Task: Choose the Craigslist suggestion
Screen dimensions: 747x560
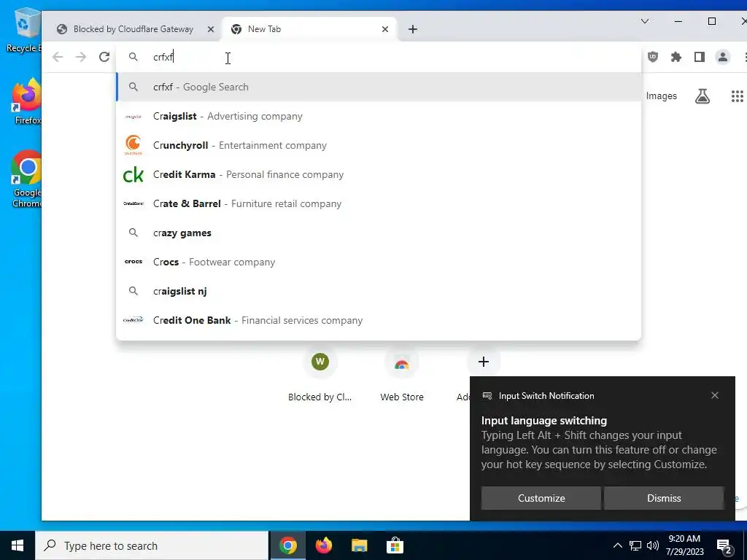Action: [379, 116]
